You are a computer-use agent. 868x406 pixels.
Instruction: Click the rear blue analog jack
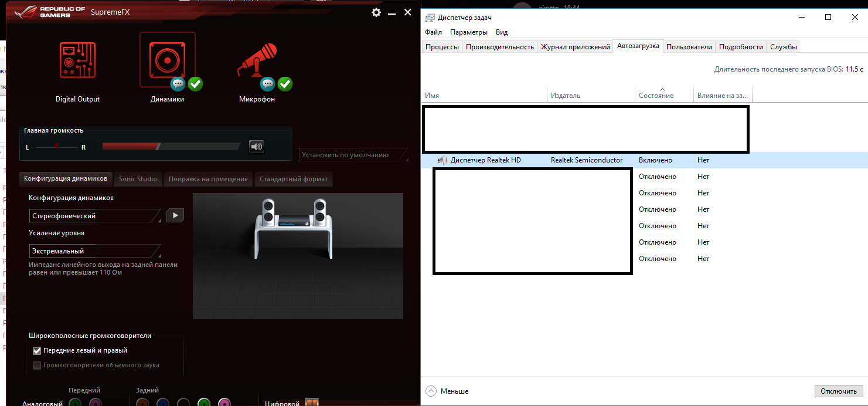point(163,402)
